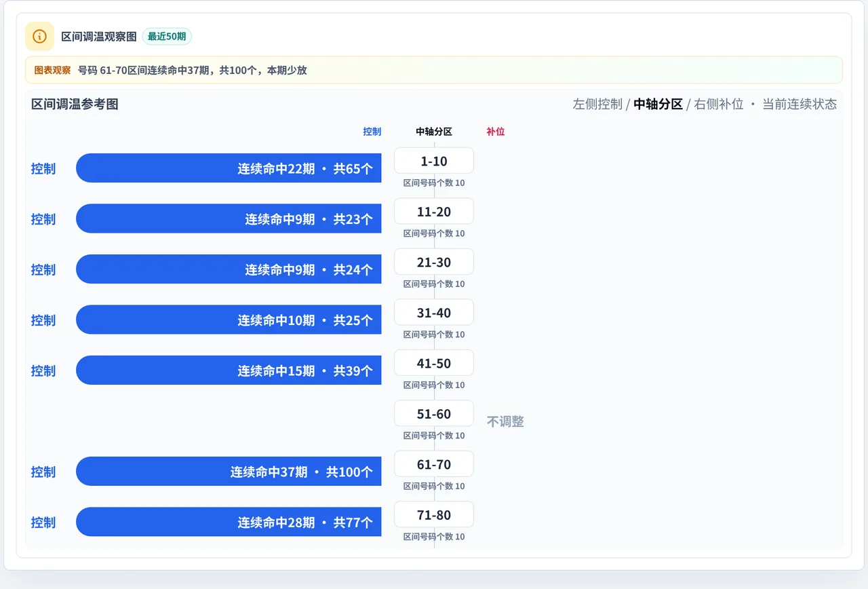The width and height of the screenshot is (868, 589).
Task: Click the orange info icon beside 区间调温观察图
Action: tap(39, 36)
